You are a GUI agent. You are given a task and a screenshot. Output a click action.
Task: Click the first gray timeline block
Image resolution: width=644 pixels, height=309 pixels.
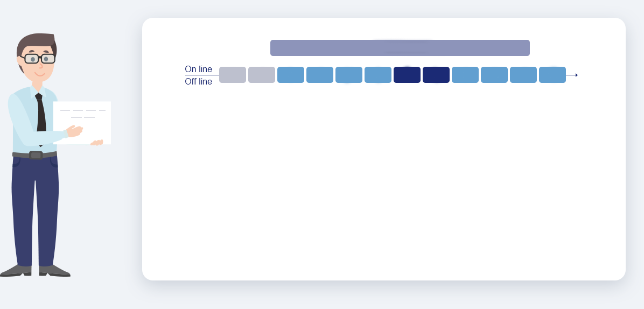point(233,75)
